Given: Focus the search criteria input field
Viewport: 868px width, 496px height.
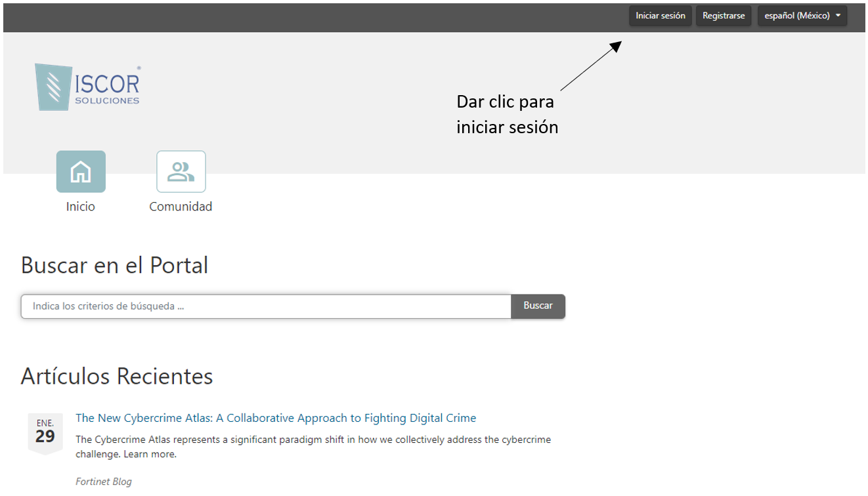Looking at the screenshot, I should (x=266, y=306).
